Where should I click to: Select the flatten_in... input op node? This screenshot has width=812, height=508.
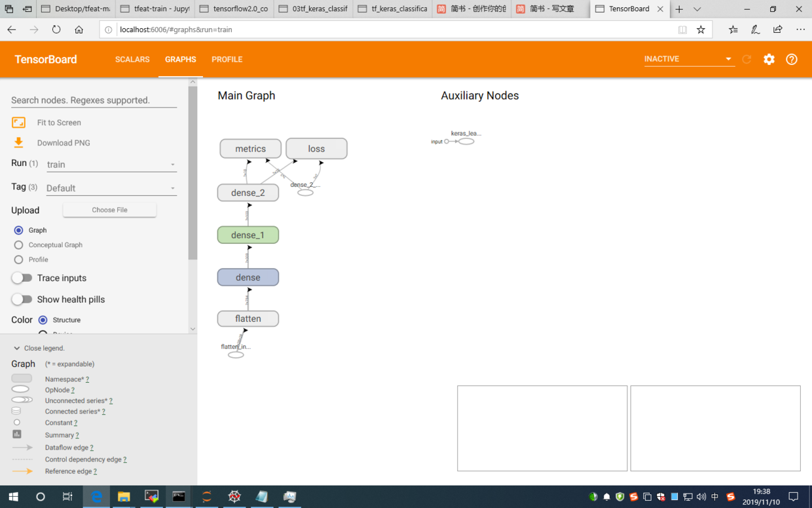(236, 355)
